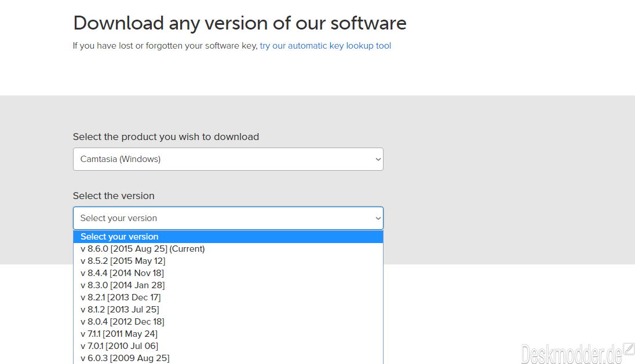Screen dimensions: 635x364
Task: Pick v 7.0.1 [2010 Jul 06]
Action: pos(228,346)
